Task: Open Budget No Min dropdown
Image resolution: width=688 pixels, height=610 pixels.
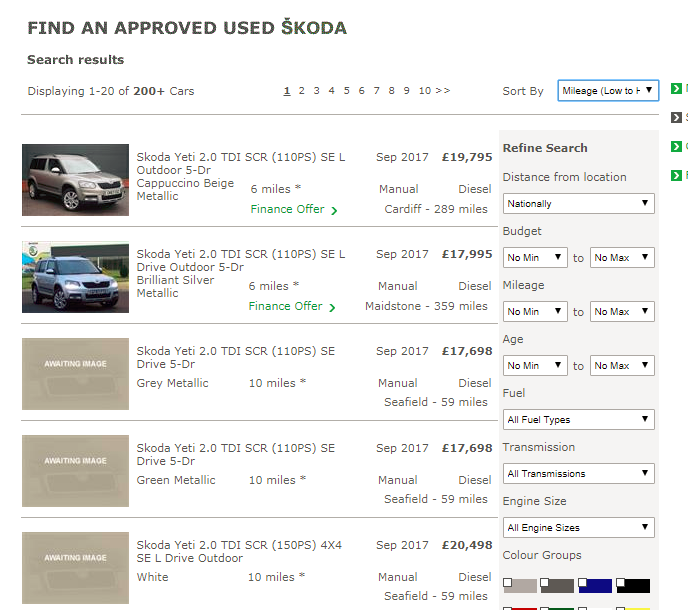Action: click(535, 258)
